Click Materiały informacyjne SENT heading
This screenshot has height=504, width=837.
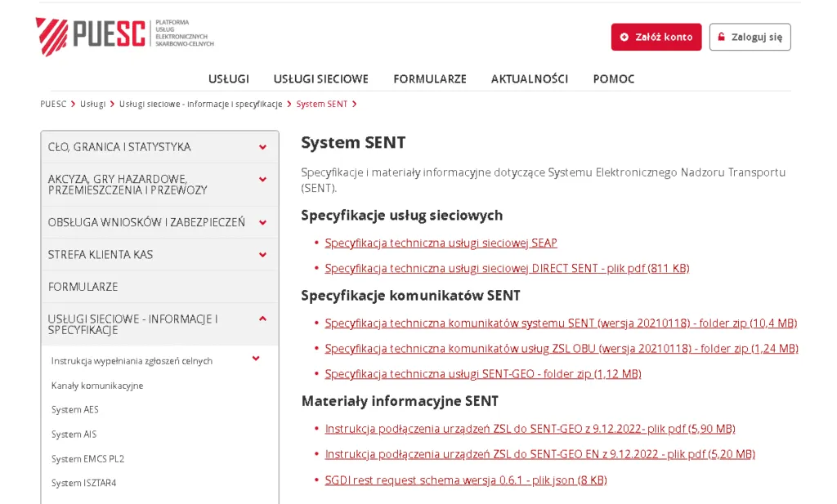pyautogui.click(x=400, y=401)
